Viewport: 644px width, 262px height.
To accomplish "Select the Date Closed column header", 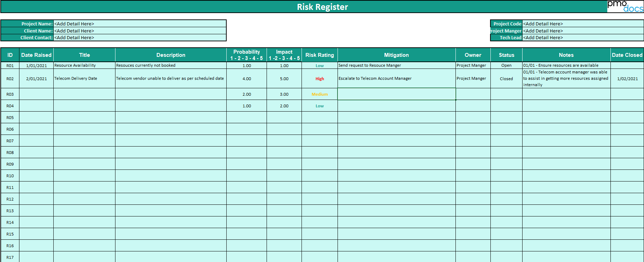I will [x=627, y=55].
